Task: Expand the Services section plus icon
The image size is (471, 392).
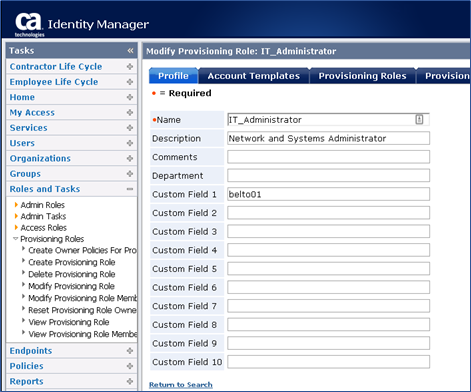Action: click(x=130, y=128)
